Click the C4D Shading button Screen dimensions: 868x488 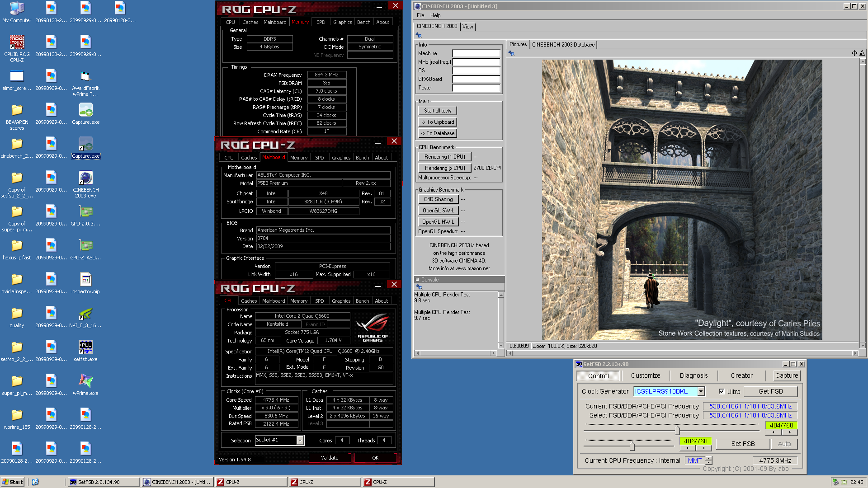pos(439,199)
